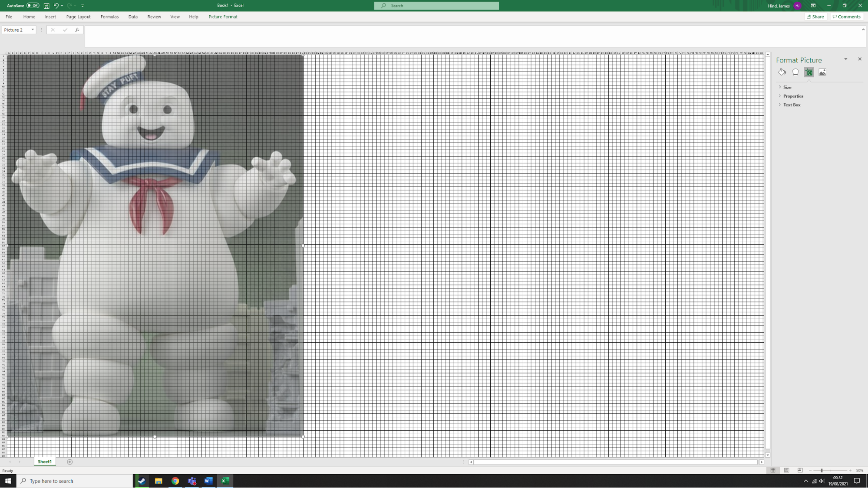868x488 pixels.
Task: Open Google Chrome from the taskbar
Action: 175,481
